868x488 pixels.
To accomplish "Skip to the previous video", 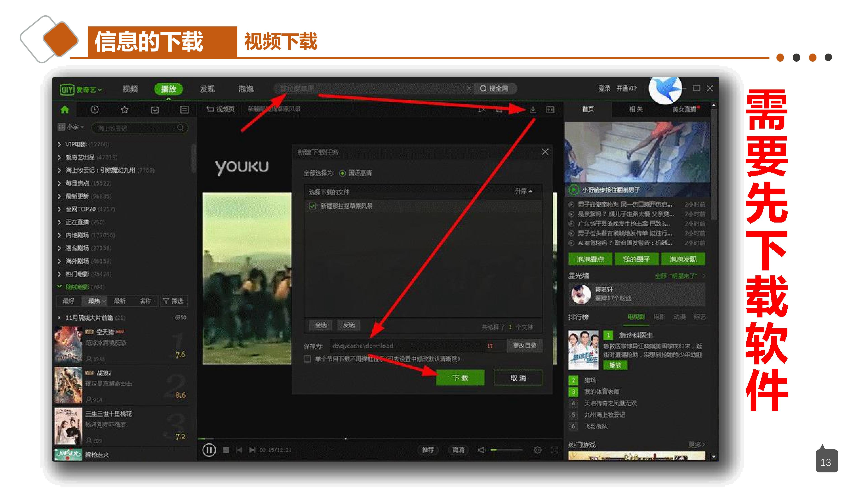I will pyautogui.click(x=239, y=450).
